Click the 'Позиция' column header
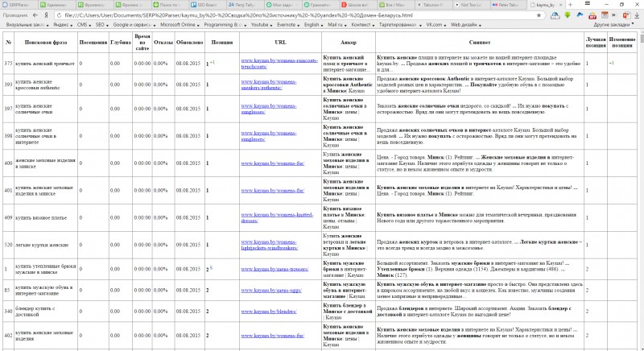This screenshot has height=351, width=644. pyautogui.click(x=222, y=43)
